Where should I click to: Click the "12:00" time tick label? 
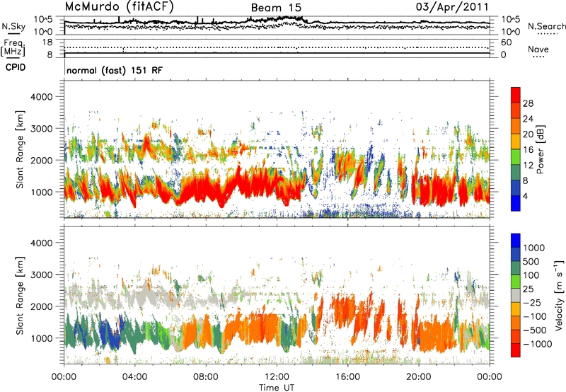pyautogui.click(x=277, y=377)
